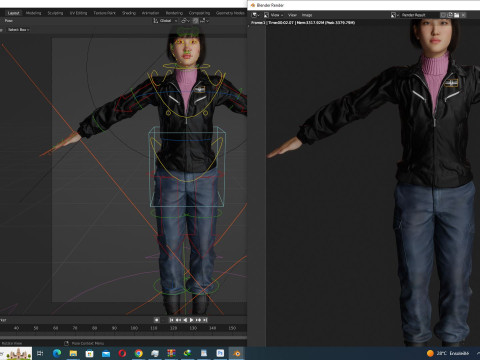
Task: Click the Render Result image name field
Action: click(x=418, y=15)
